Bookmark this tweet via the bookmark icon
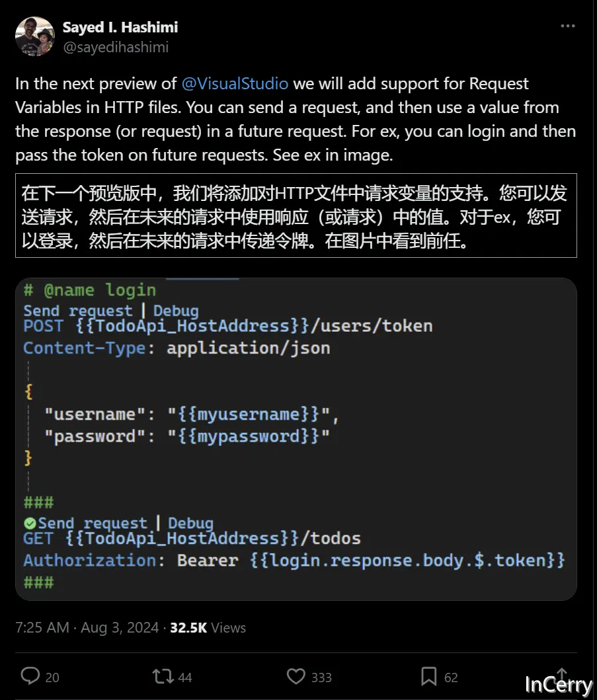 [x=430, y=676]
